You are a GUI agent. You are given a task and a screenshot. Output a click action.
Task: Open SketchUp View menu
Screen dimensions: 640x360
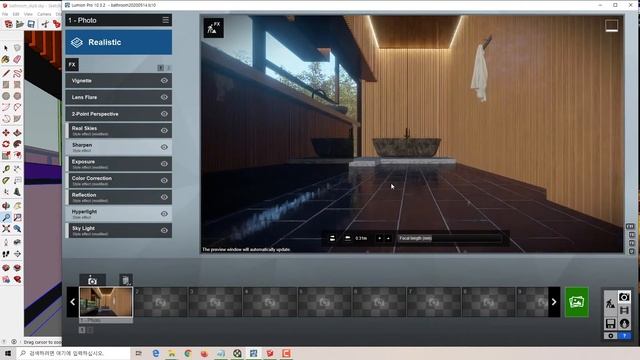pyautogui.click(x=28, y=14)
